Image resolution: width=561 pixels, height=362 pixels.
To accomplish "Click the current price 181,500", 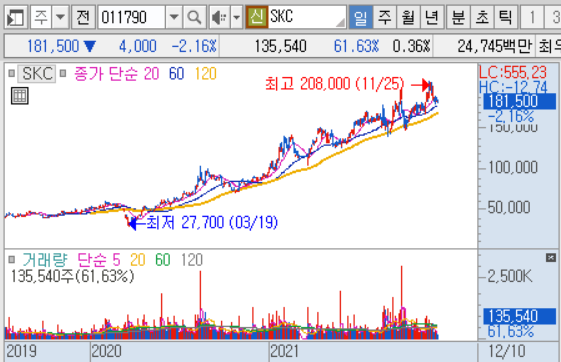I will [53, 46].
